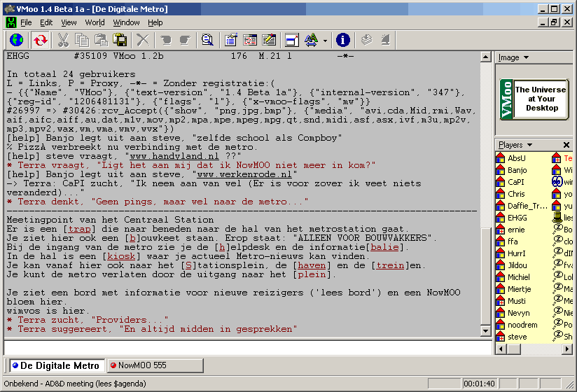Image resolution: width=577 pixels, height=392 pixels.
Task: Open the File menu
Action: [x=26, y=23]
